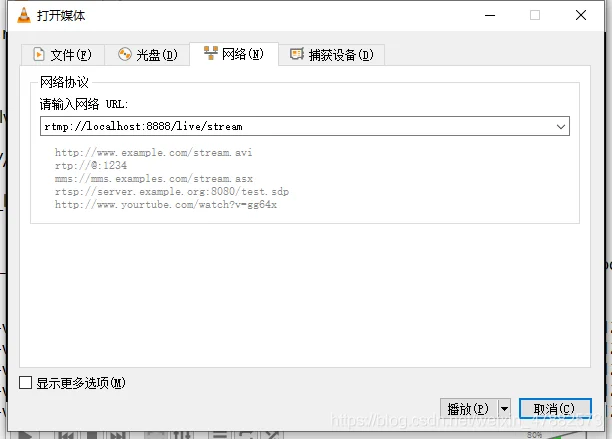Click the rtsp://server.example.org:8080/test.sdp example
The image size is (612, 439).
(172, 192)
